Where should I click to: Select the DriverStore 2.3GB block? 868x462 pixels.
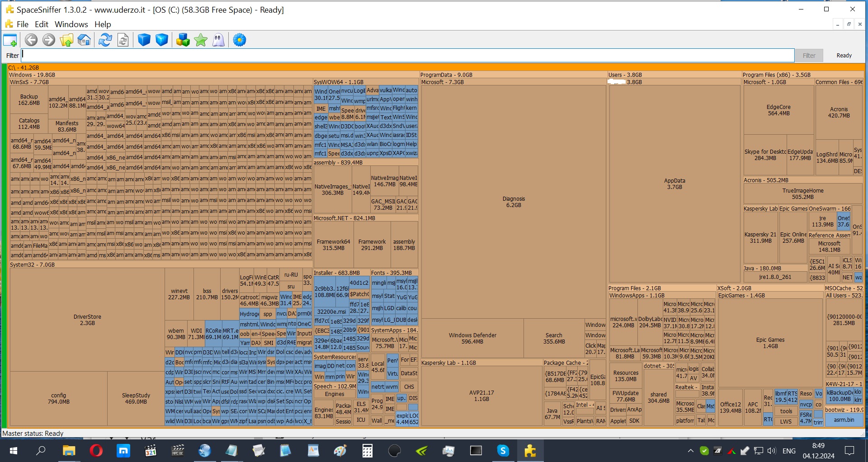pos(87,320)
